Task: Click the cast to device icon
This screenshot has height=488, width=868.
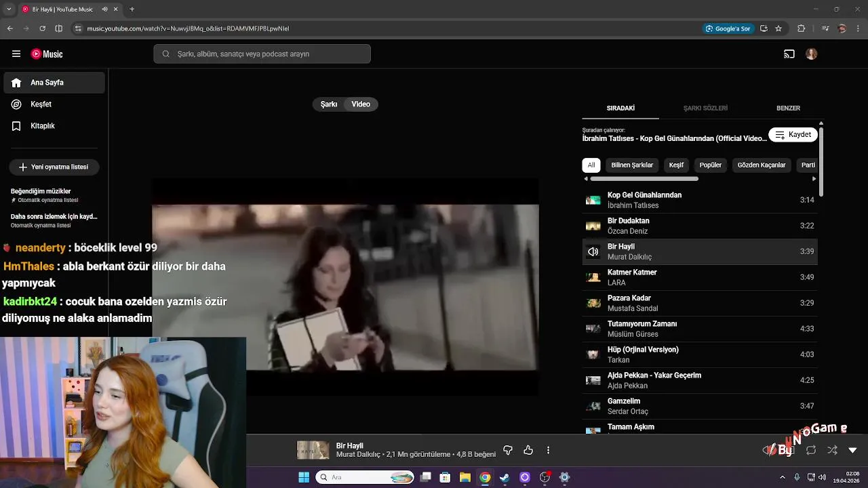Action: [x=789, y=54]
